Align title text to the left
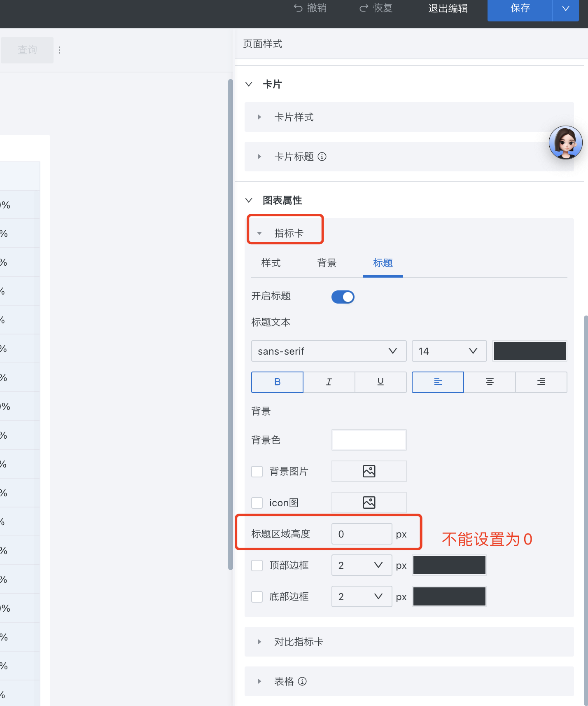The width and height of the screenshot is (588, 706). click(x=438, y=382)
